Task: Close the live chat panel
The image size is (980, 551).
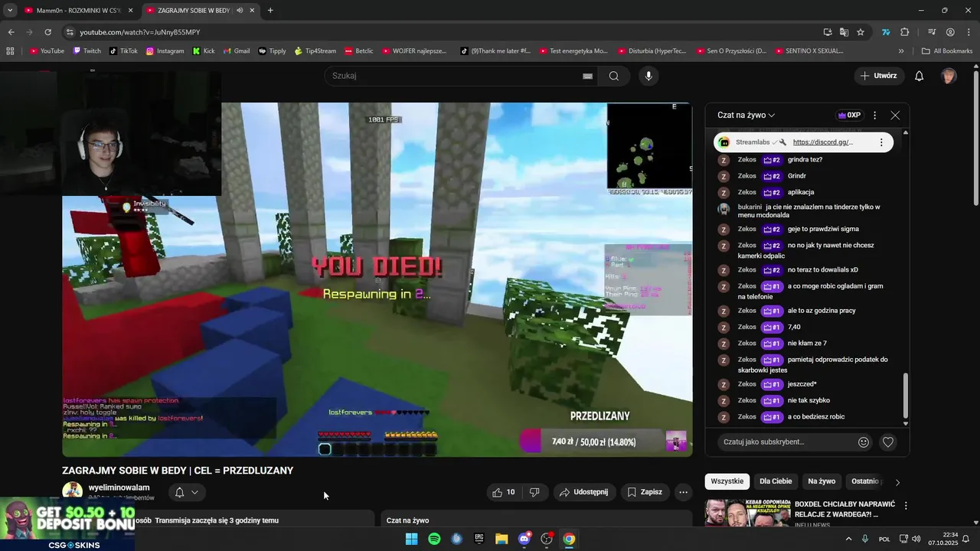Action: 895,116
